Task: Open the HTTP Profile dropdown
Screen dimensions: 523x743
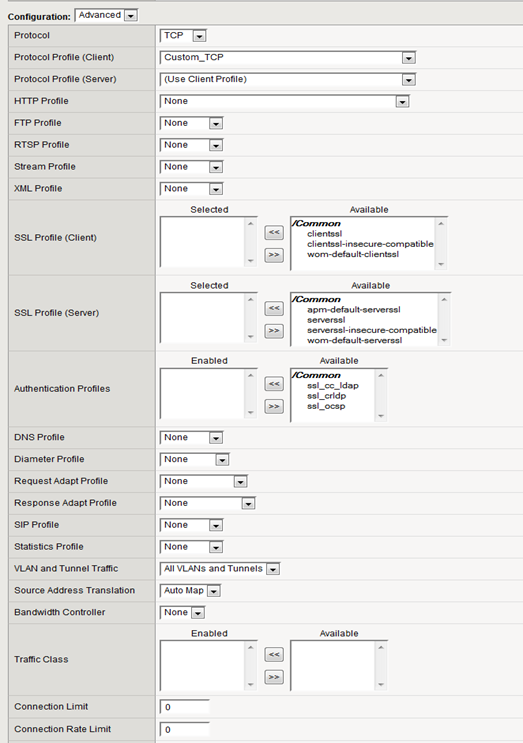Action: (284, 101)
